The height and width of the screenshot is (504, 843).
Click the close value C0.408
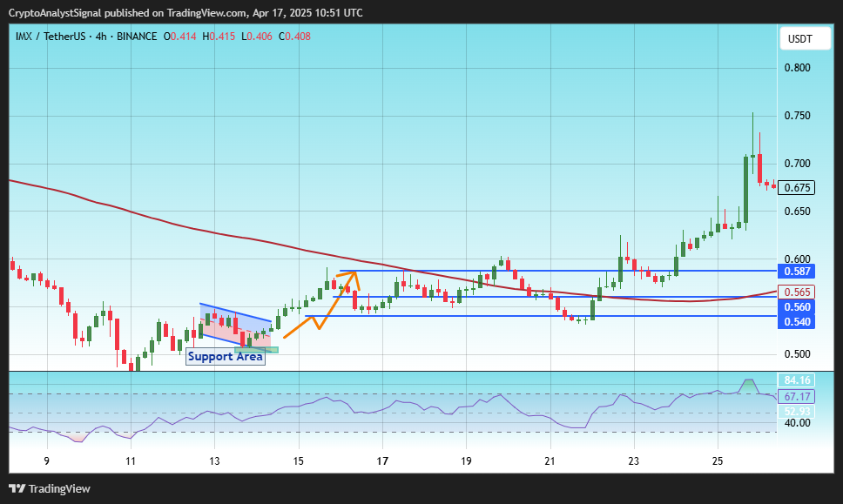[x=294, y=37]
